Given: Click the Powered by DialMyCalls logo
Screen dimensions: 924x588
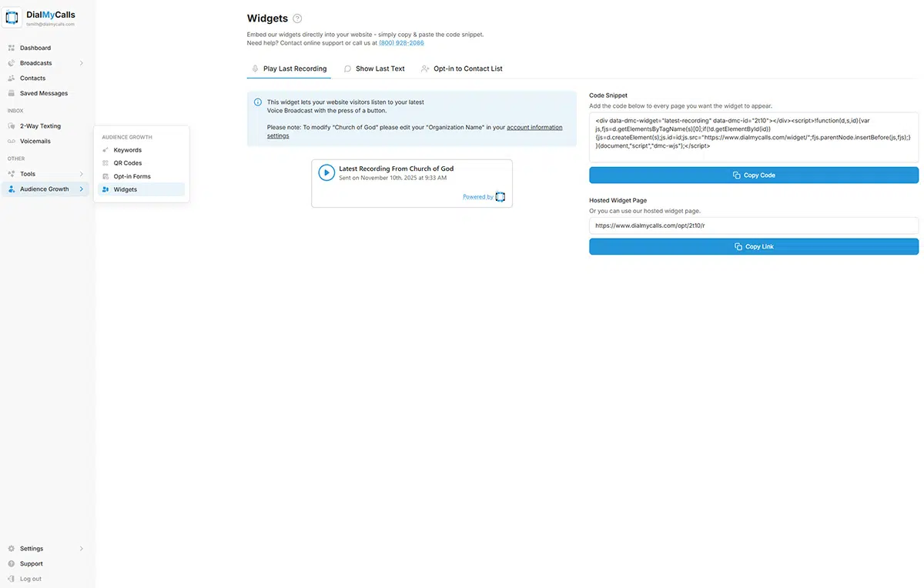Looking at the screenshot, I should [500, 197].
